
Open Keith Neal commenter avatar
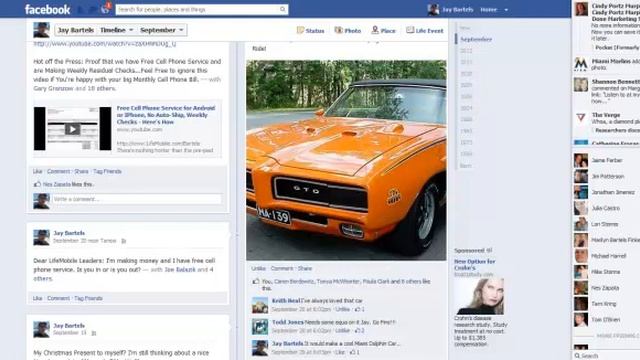pyautogui.click(x=260, y=305)
